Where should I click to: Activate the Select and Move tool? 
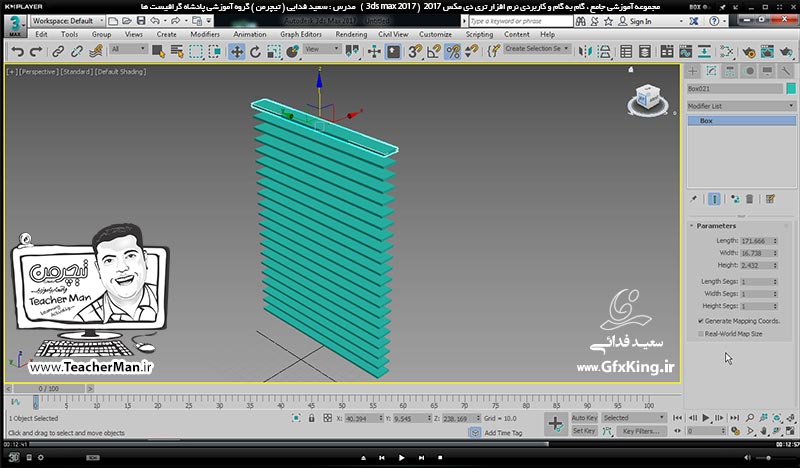[x=237, y=52]
